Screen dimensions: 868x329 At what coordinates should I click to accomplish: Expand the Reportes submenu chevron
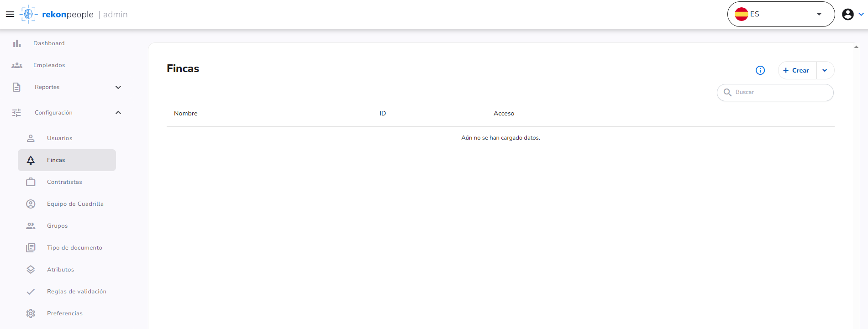coord(118,87)
